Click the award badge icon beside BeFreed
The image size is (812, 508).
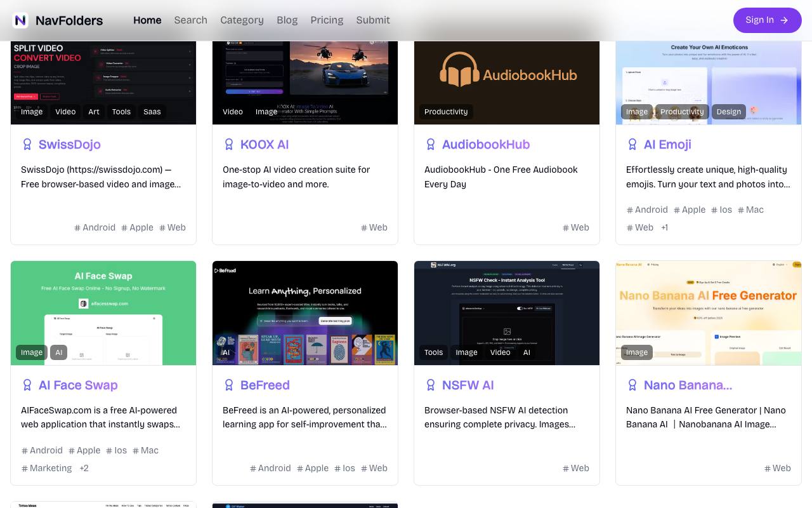tap(229, 385)
